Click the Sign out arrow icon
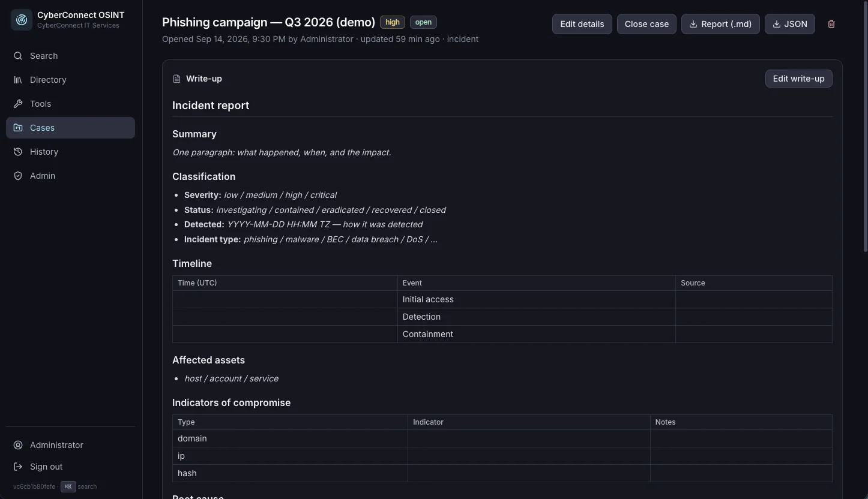The image size is (868, 499). pos(18,467)
